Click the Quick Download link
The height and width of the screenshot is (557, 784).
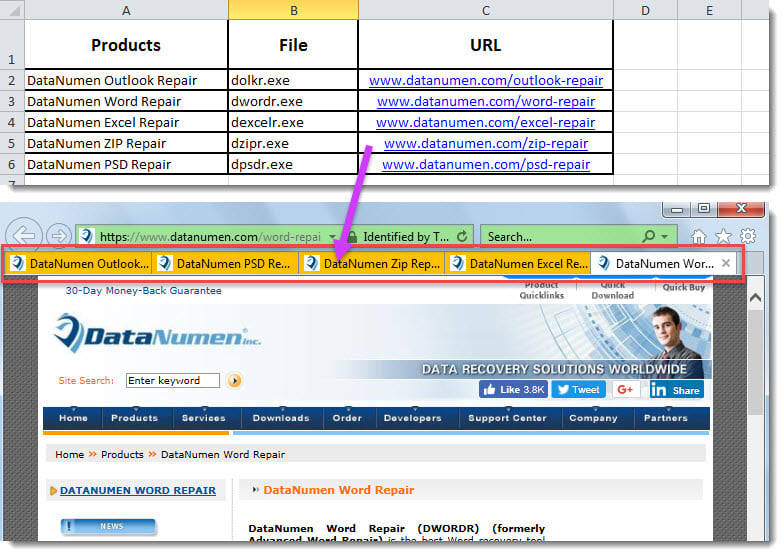[612, 290]
